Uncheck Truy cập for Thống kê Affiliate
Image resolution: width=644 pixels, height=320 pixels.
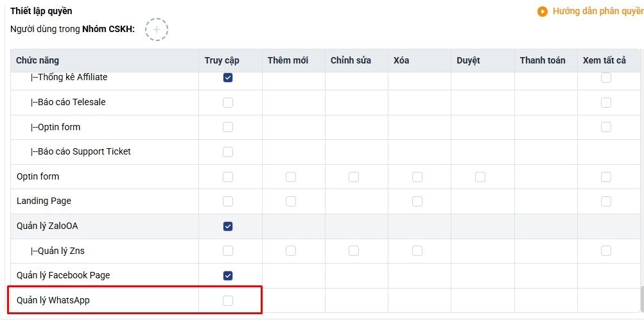tap(228, 78)
